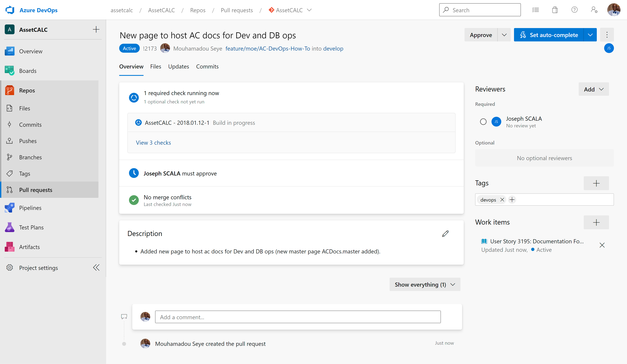The image size is (627, 364).
Task: Click the assetcalc breadcrumb
Action: tap(122, 10)
